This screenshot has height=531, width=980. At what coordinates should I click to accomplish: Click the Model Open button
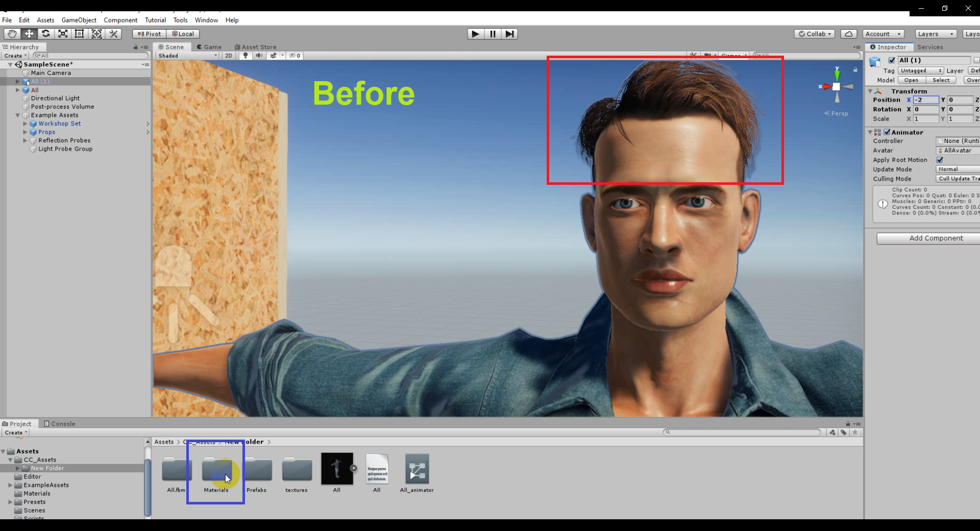(x=911, y=80)
